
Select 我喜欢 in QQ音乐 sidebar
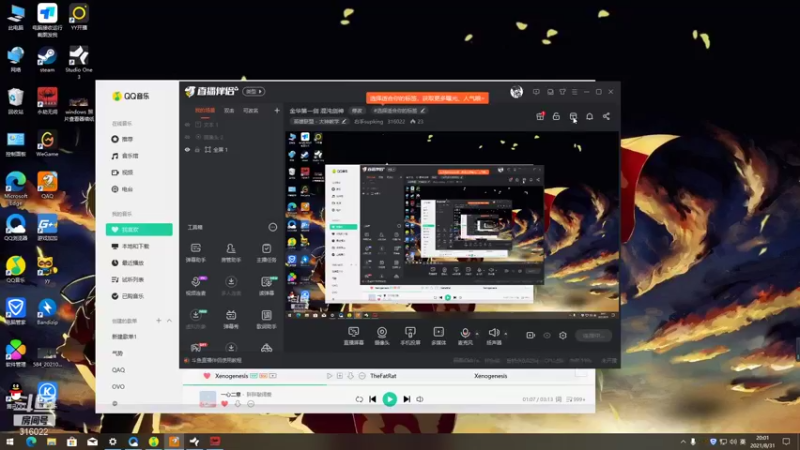point(139,230)
